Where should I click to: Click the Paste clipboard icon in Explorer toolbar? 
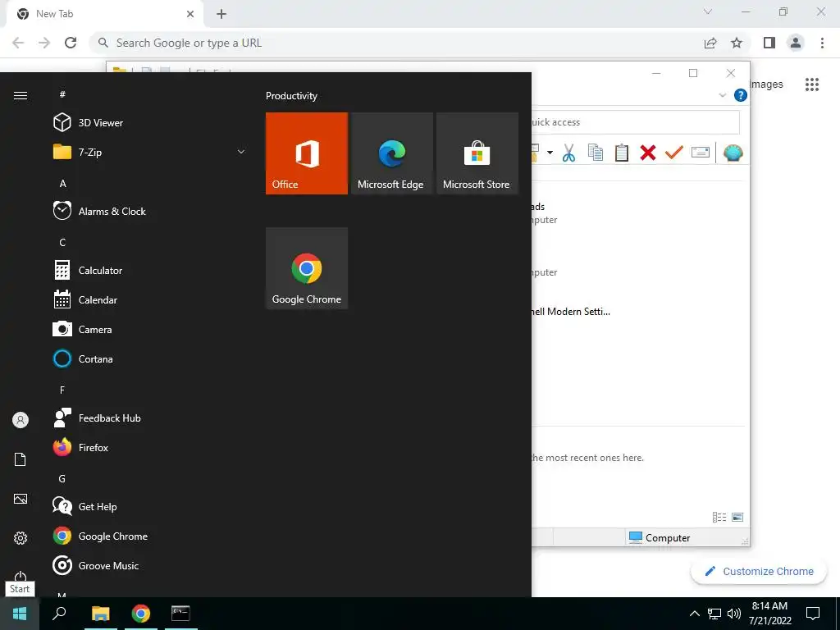pos(622,153)
